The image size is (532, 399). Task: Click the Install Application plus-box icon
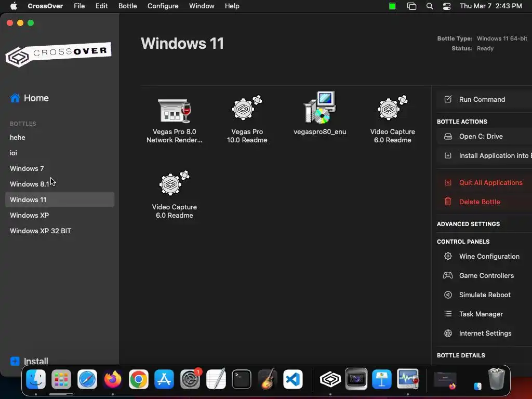[448, 155]
